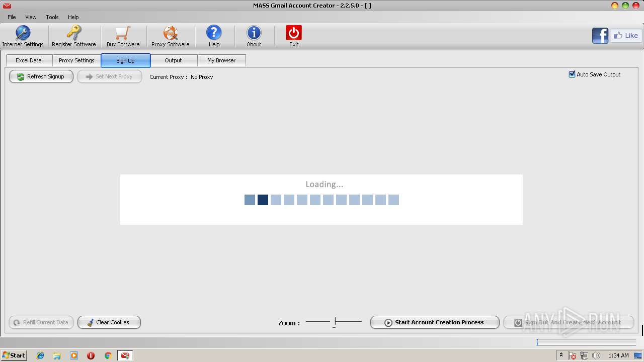Click Sign Out And Create Next Account
The width and height of the screenshot is (644, 362).
[569, 322]
